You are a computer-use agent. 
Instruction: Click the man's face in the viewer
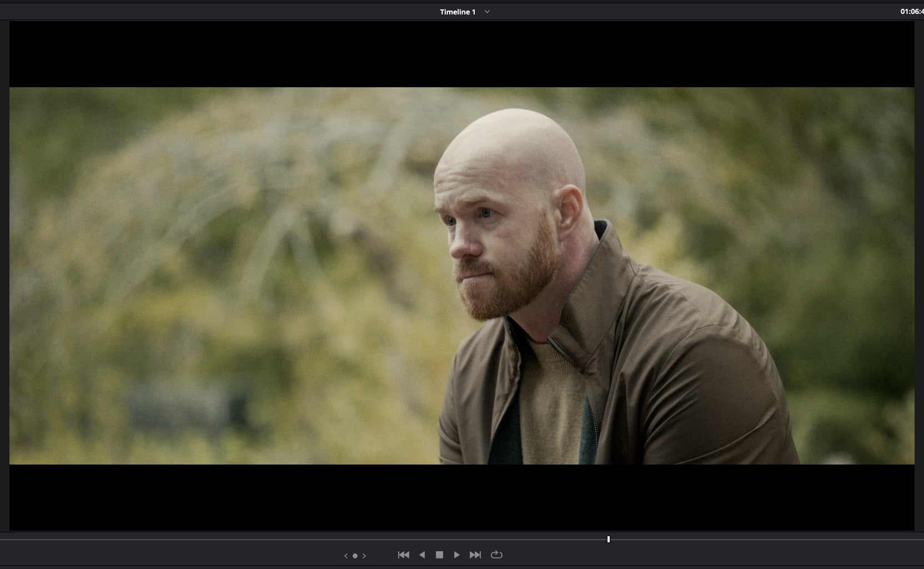(489, 233)
